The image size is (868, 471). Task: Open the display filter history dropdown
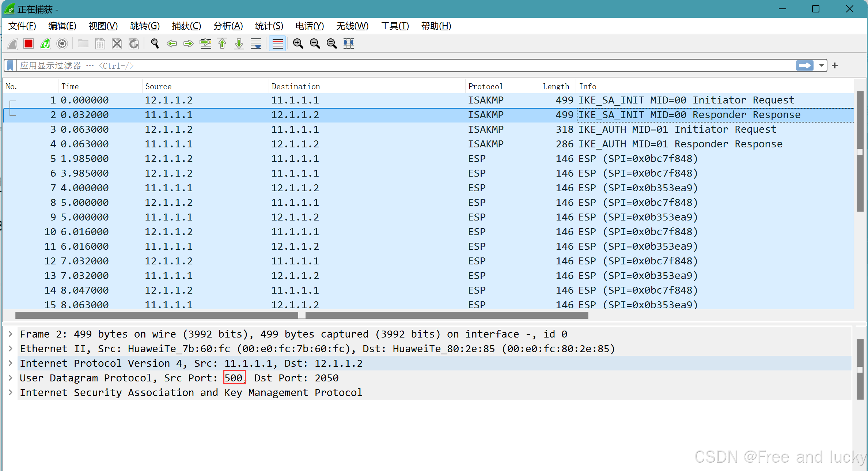tap(822, 66)
